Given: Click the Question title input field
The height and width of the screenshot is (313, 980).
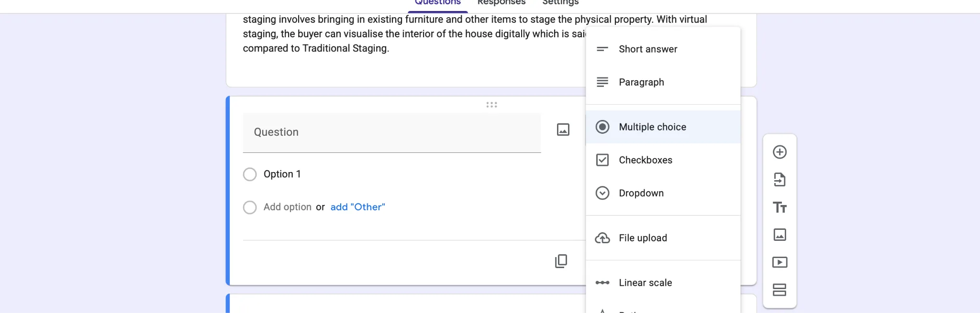Looking at the screenshot, I should point(392,132).
